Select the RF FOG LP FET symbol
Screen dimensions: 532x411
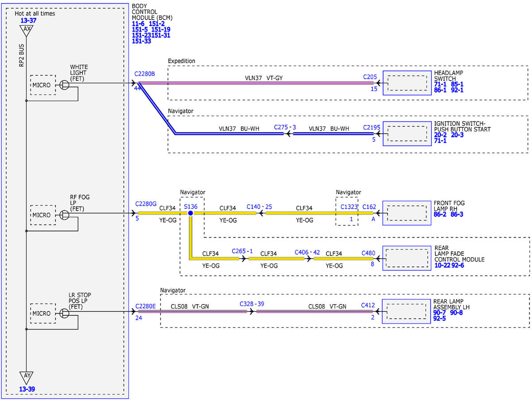(65, 215)
